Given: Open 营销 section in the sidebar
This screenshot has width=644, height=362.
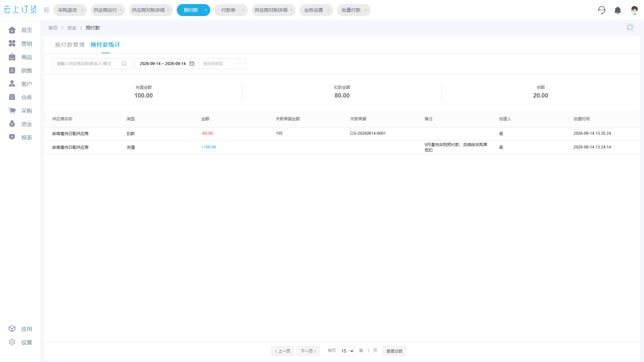Looking at the screenshot, I should pyautogui.click(x=20, y=44).
